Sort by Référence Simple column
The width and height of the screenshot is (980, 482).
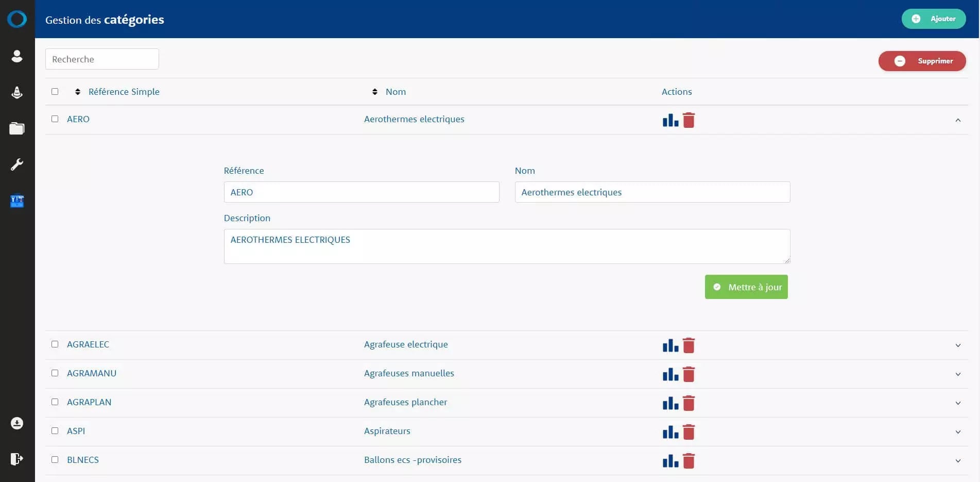pos(124,92)
